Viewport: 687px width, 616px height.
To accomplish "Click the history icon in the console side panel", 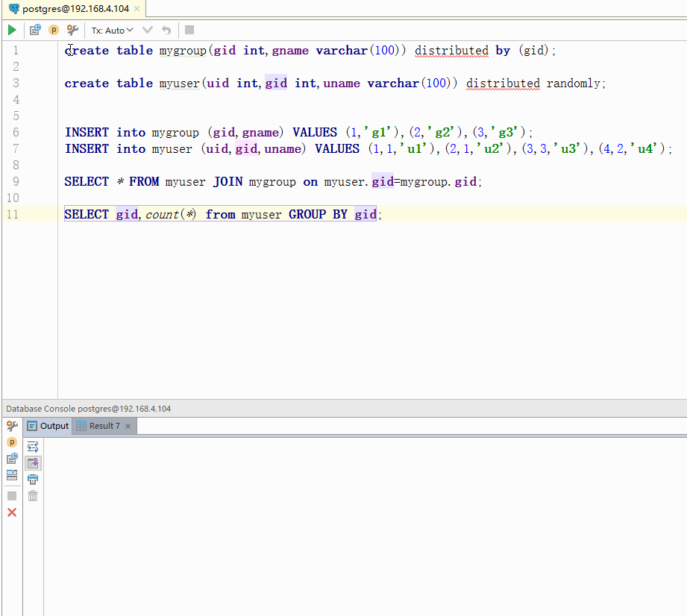I will (12, 459).
